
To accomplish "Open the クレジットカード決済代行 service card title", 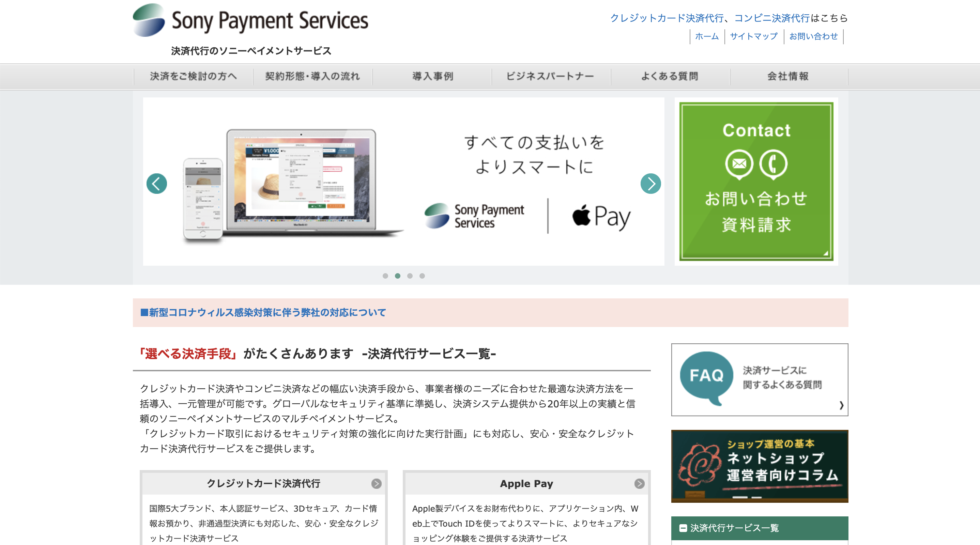I will (x=263, y=483).
